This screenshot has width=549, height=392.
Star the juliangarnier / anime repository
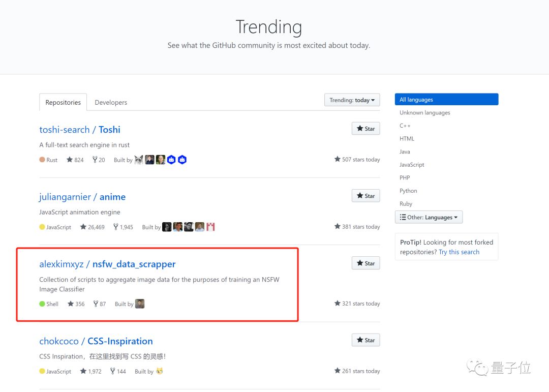point(365,196)
